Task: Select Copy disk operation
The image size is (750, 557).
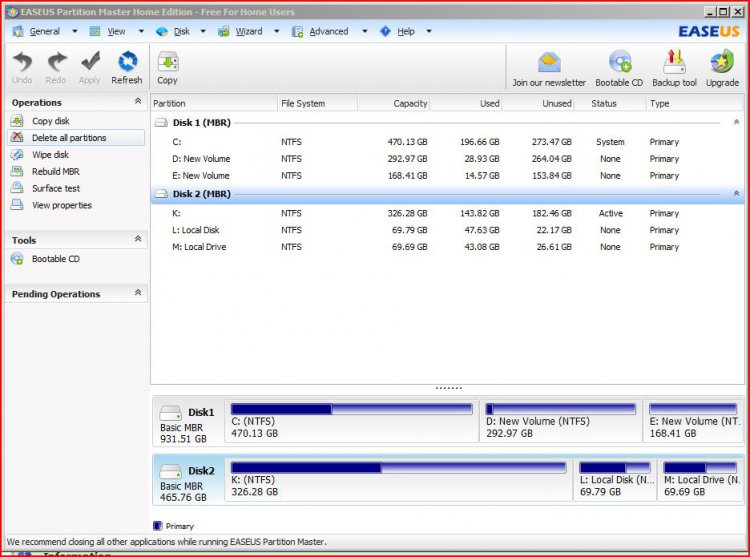Action: pyautogui.click(x=50, y=121)
